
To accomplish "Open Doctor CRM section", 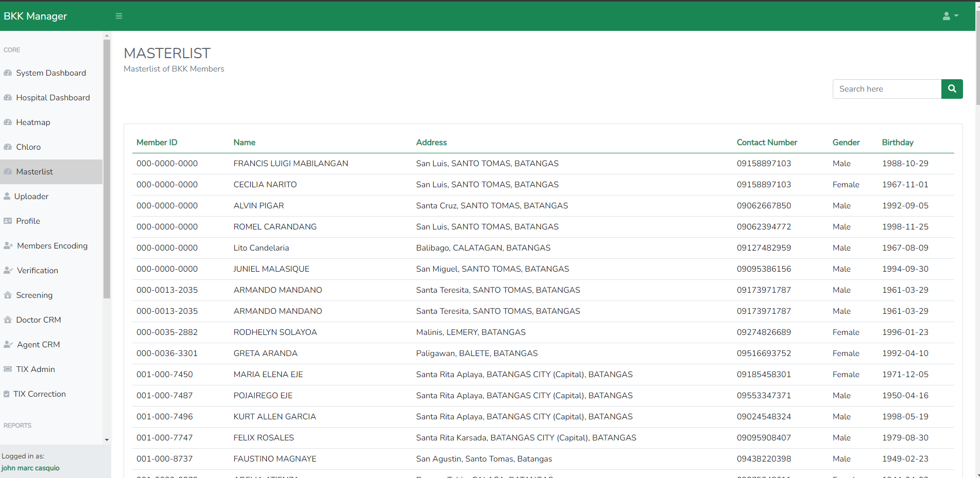I will [x=38, y=320].
